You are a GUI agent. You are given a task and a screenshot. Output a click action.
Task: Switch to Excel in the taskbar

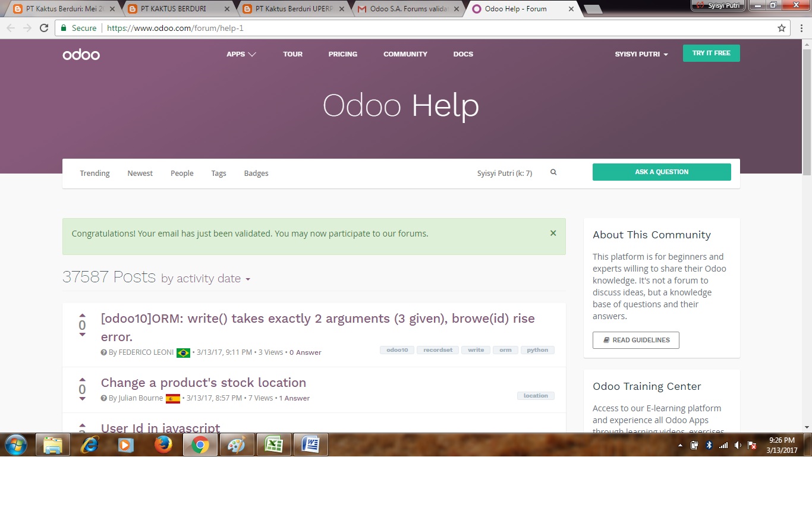(x=273, y=445)
